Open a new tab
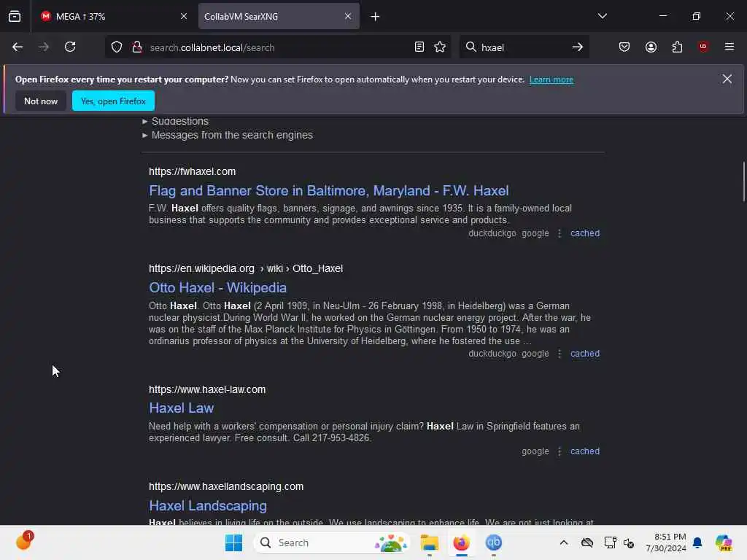747x560 pixels. 375,17
